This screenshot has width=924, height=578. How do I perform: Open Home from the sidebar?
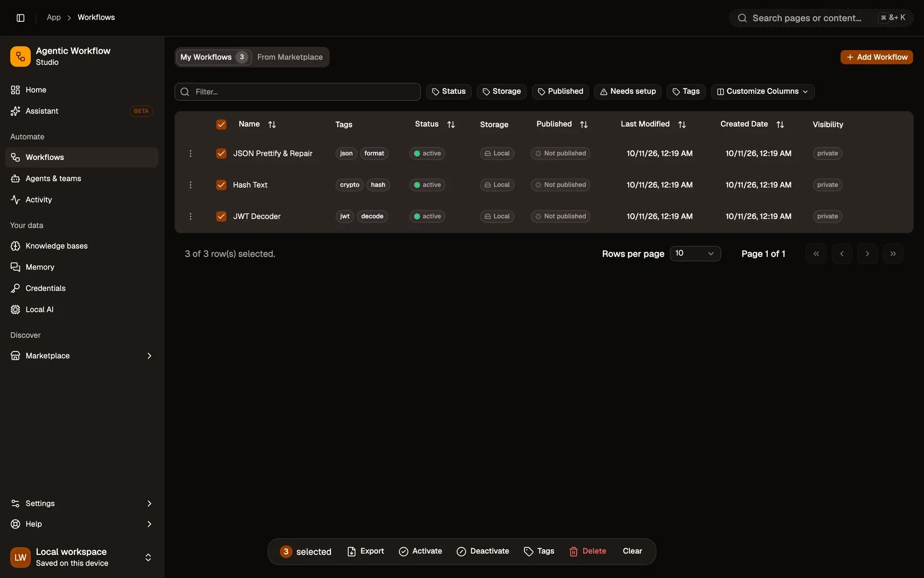pyautogui.click(x=82, y=90)
